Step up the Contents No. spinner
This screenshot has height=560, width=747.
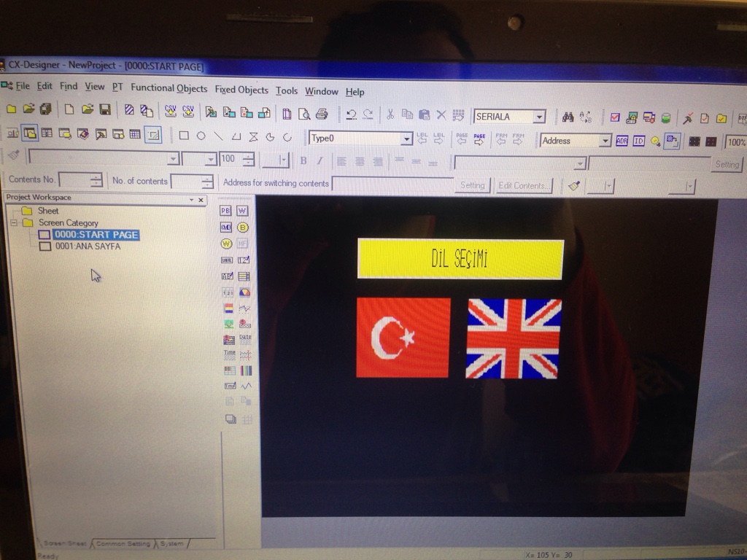(96, 177)
